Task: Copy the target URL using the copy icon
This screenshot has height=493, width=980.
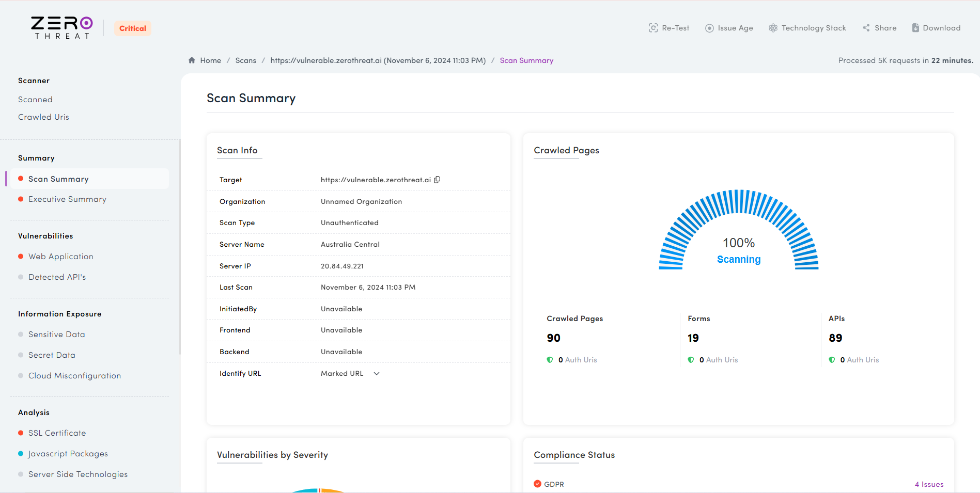Action: (437, 180)
